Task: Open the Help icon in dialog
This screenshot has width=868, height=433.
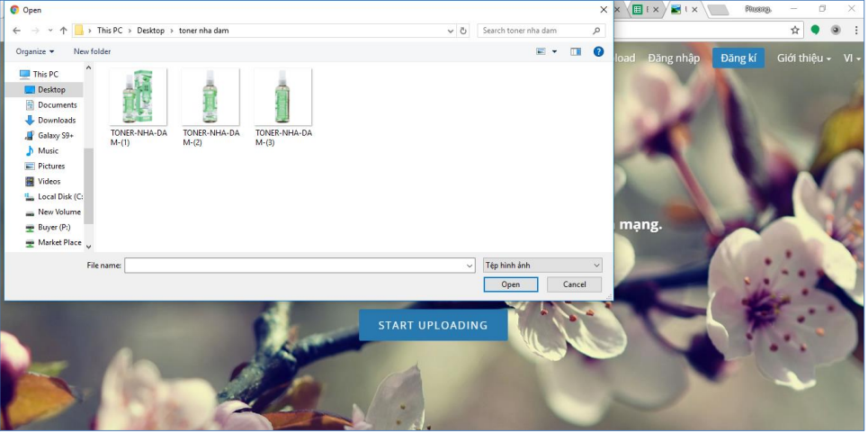Action: tap(598, 51)
